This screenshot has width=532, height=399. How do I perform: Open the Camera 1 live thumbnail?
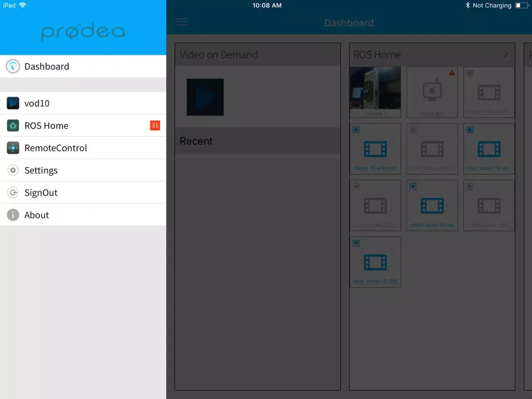[375, 88]
